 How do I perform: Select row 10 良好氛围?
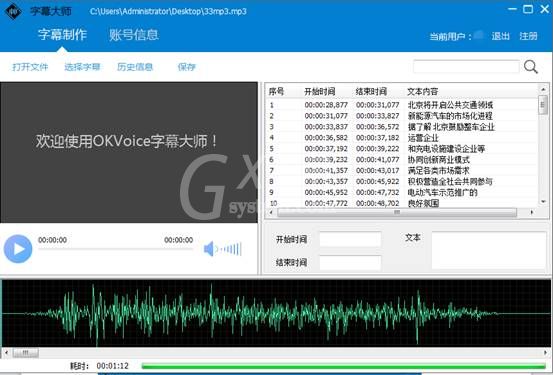402,203
